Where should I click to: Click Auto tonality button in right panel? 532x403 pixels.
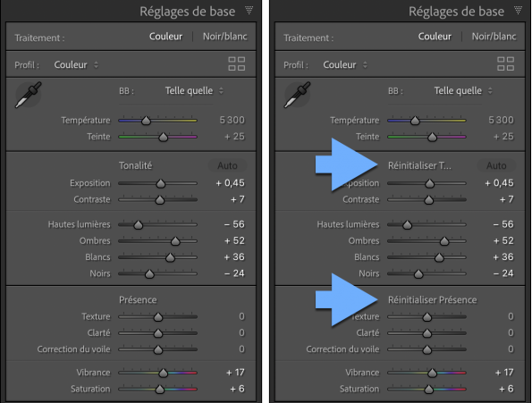click(x=496, y=165)
